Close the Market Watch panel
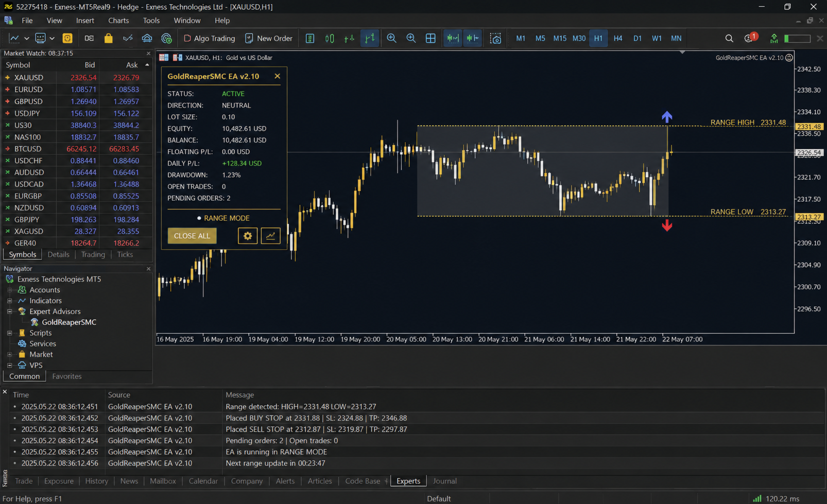Viewport: 827px width, 504px height. [149, 53]
